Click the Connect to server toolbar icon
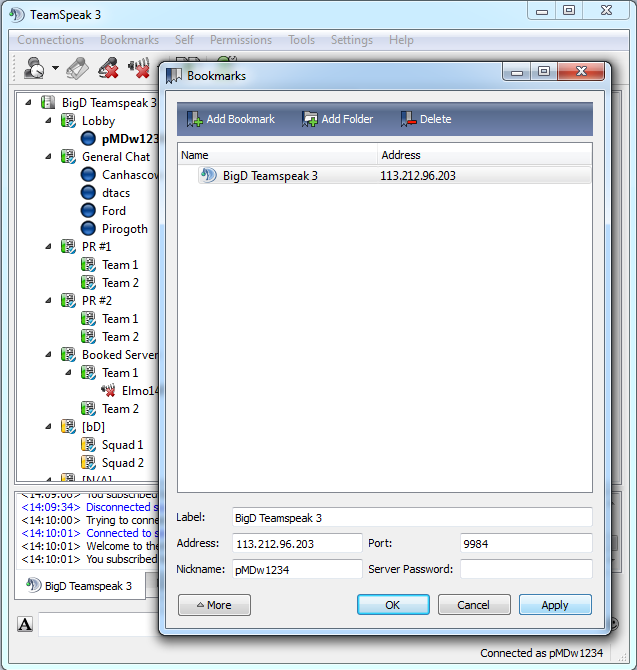Screen dimensions: 637x670 34,68
